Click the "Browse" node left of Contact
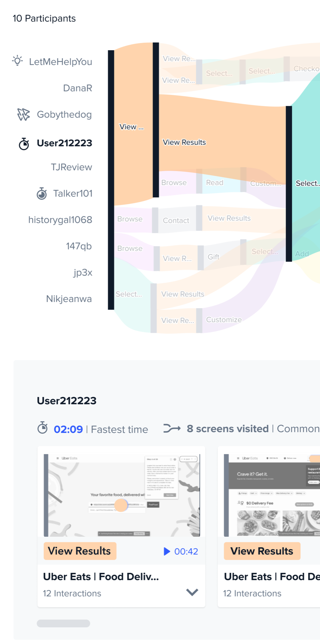Screen dimensions: 320x644 tap(130, 219)
